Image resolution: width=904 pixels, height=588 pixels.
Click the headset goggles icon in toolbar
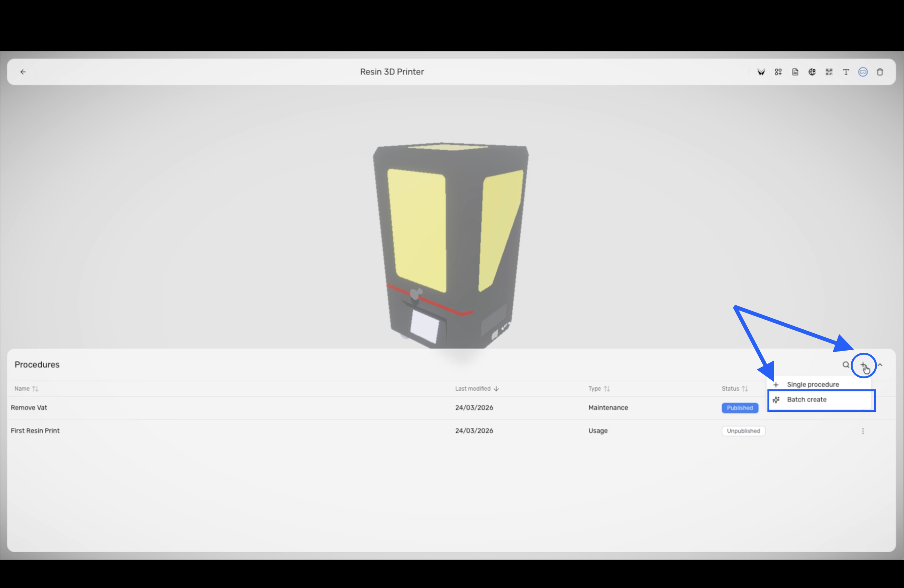tap(862, 72)
